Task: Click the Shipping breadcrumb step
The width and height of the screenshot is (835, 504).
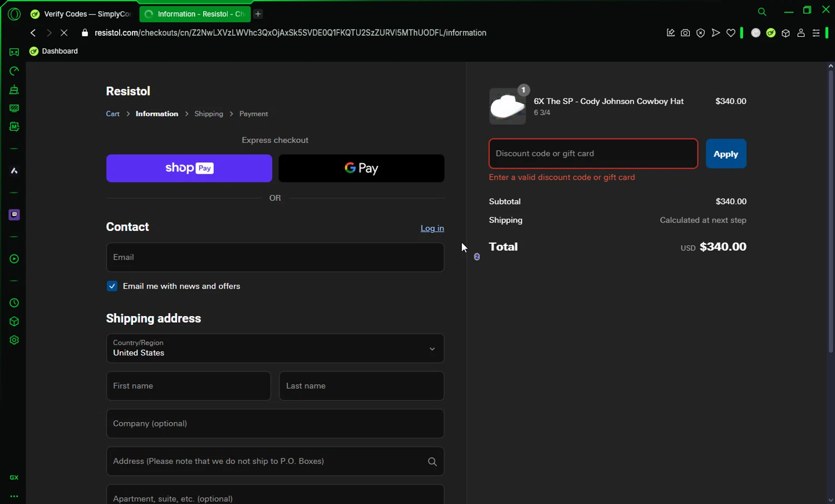Action: pyautogui.click(x=209, y=113)
